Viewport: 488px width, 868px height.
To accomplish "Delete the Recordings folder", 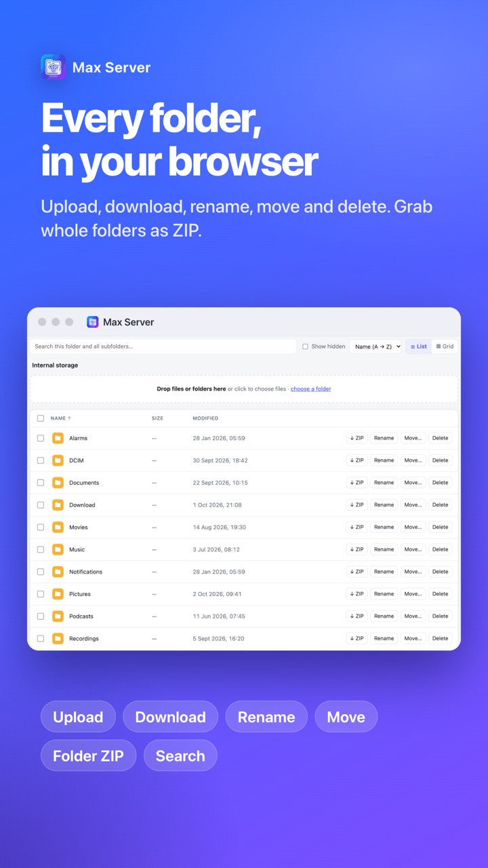I will click(441, 638).
